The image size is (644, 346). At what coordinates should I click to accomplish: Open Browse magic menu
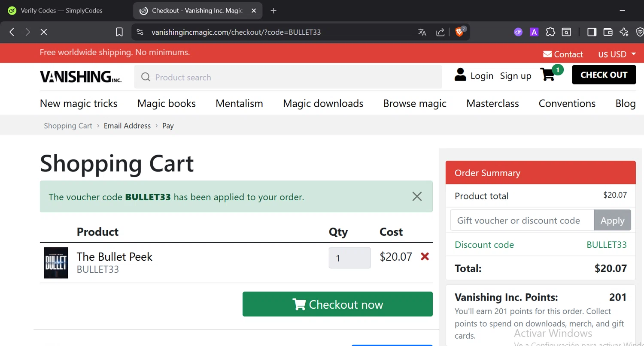point(415,104)
